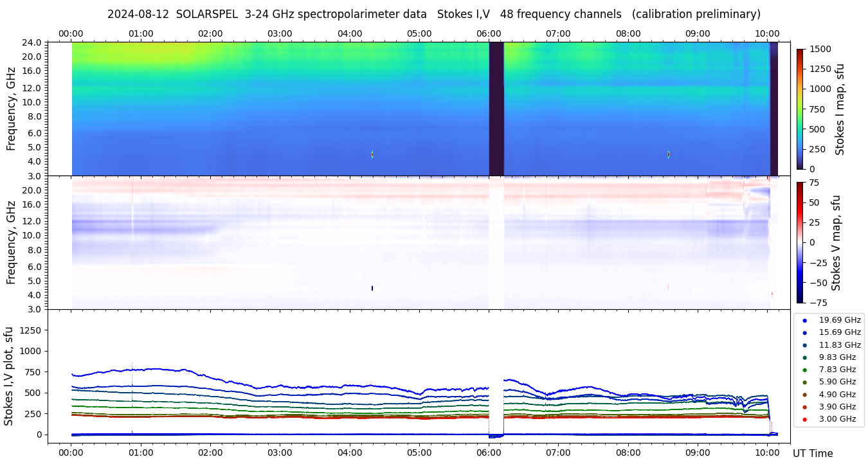Viewport: 868px width, 466px height.
Task: Click the dark data gap in Stokes I map
Action: [496, 109]
